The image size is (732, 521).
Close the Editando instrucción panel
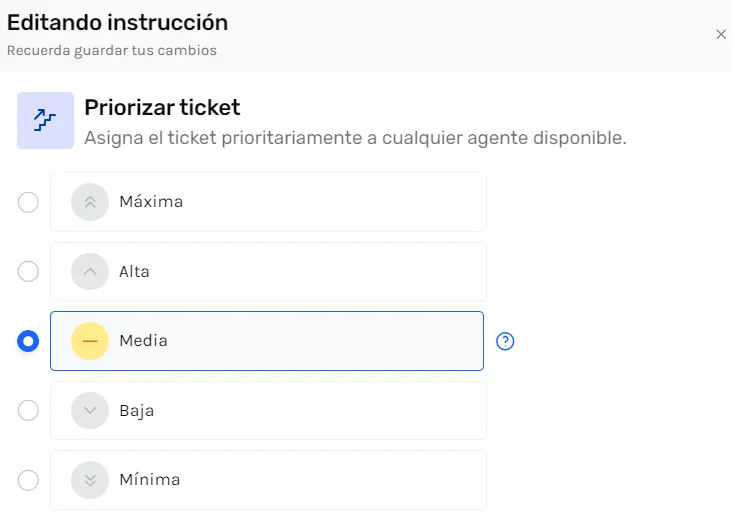coord(721,34)
